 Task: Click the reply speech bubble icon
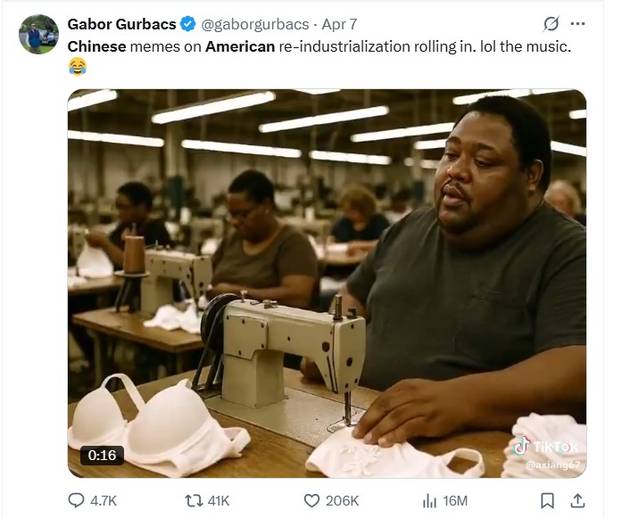76,500
